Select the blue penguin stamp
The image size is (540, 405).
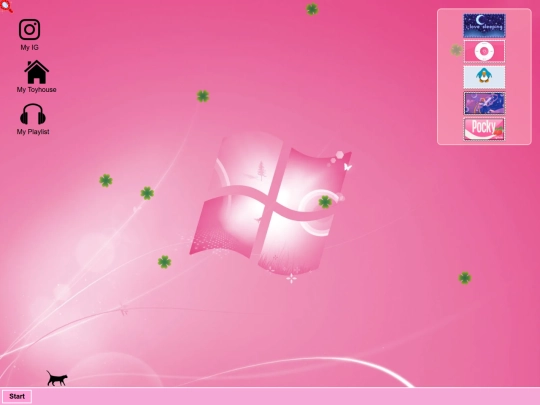(484, 77)
